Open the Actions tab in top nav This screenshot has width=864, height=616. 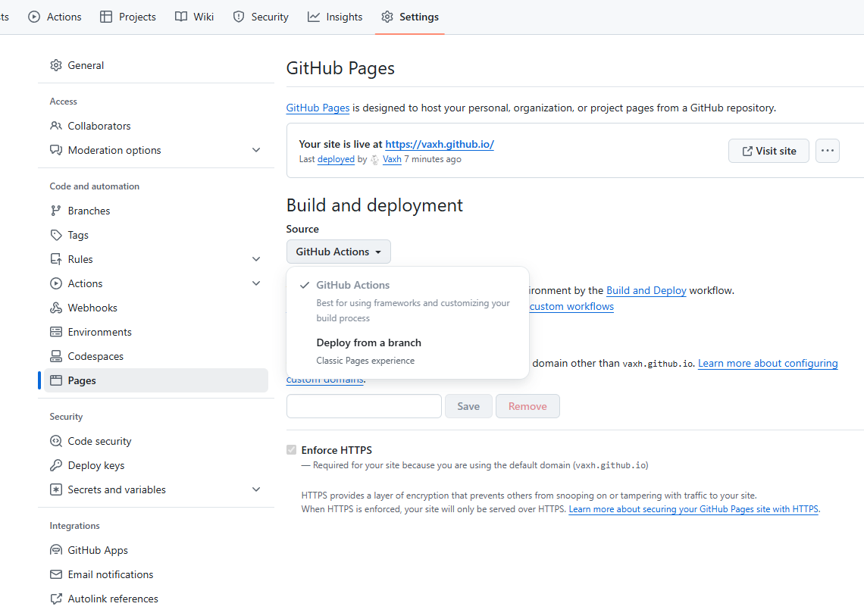pyautogui.click(x=55, y=17)
